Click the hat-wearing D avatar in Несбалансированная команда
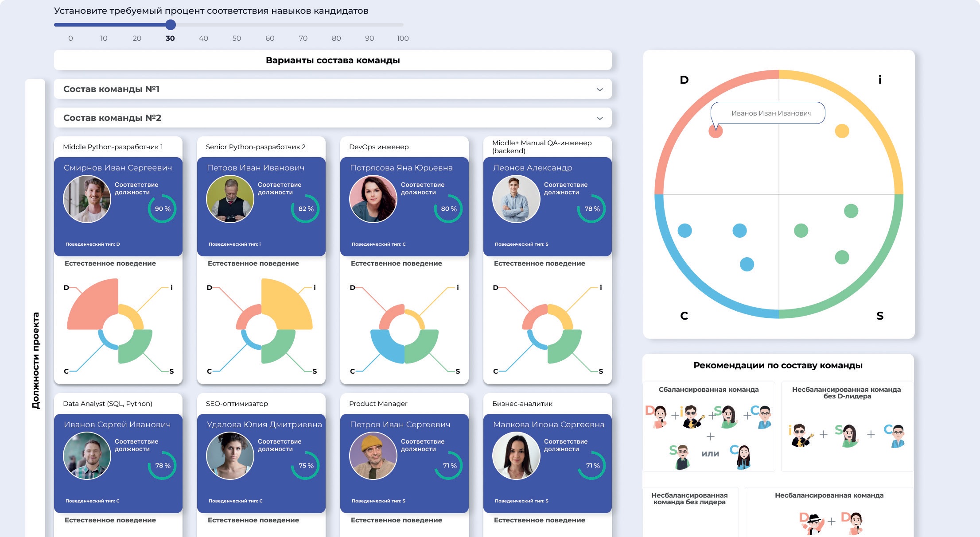The height and width of the screenshot is (537, 980). pyautogui.click(x=813, y=524)
